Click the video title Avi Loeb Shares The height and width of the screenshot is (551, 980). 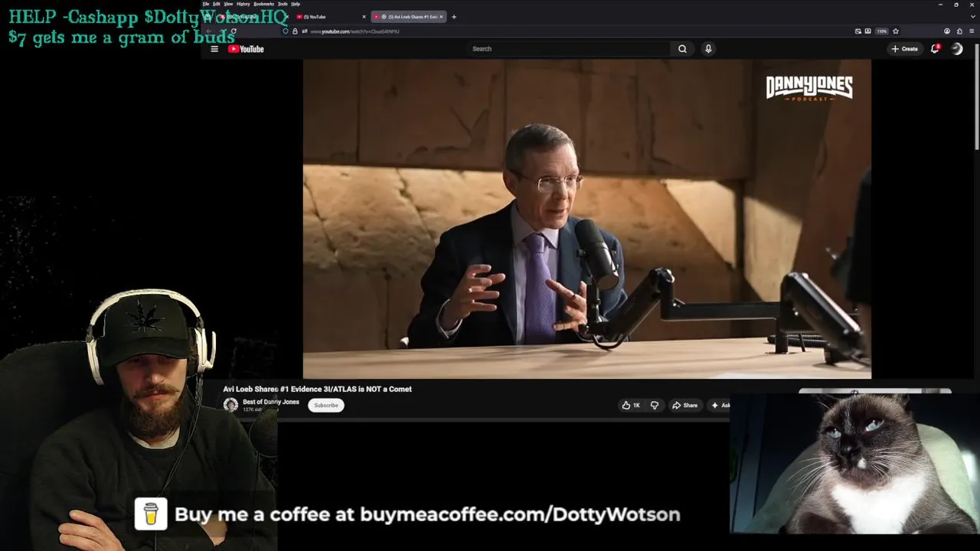[317, 389]
